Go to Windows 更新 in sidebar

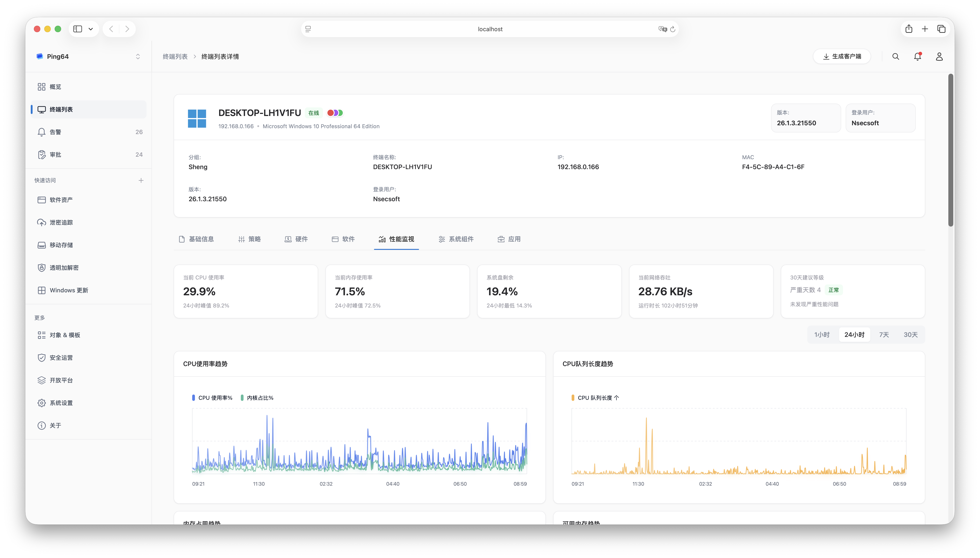(69, 290)
